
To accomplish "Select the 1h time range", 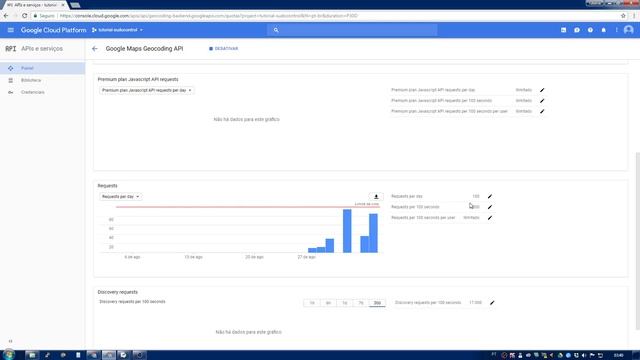I will click(312, 303).
